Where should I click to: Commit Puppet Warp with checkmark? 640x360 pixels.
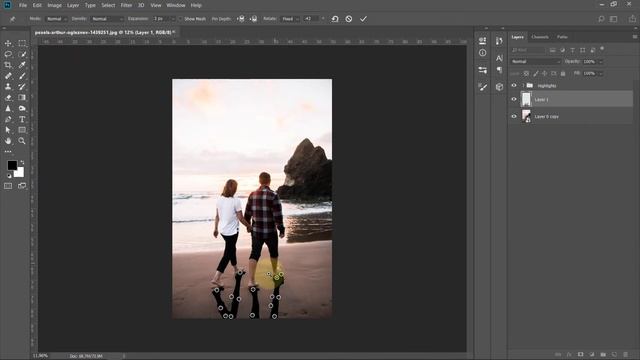click(x=363, y=19)
